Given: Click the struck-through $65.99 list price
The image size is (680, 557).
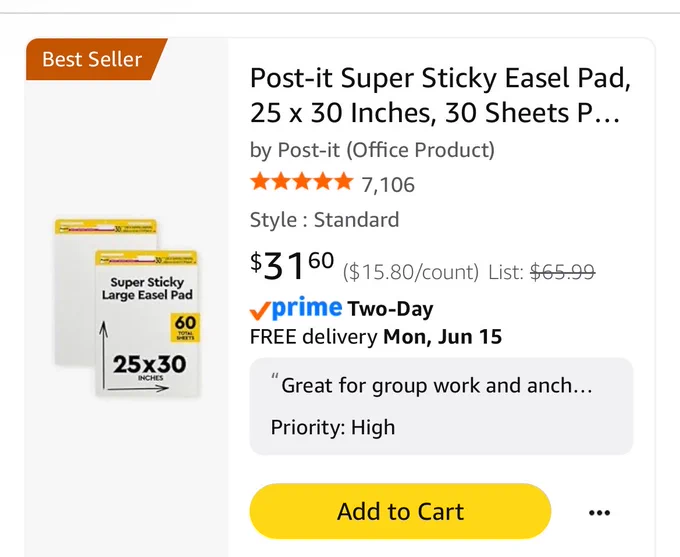Looking at the screenshot, I should 562,272.
